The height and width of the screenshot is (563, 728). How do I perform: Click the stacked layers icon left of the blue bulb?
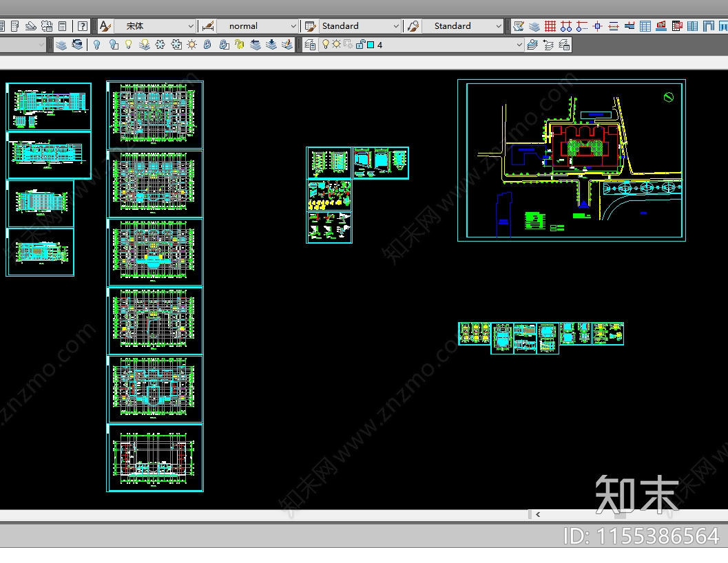coord(61,45)
